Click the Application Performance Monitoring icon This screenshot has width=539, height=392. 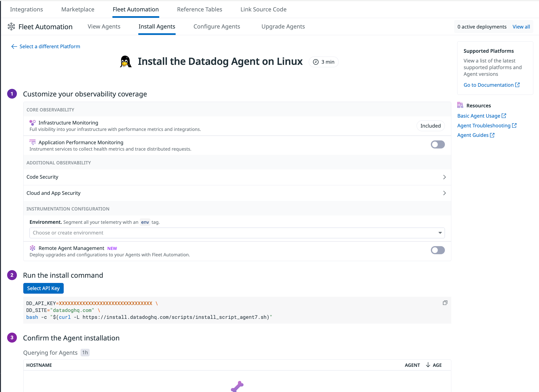tap(32, 142)
